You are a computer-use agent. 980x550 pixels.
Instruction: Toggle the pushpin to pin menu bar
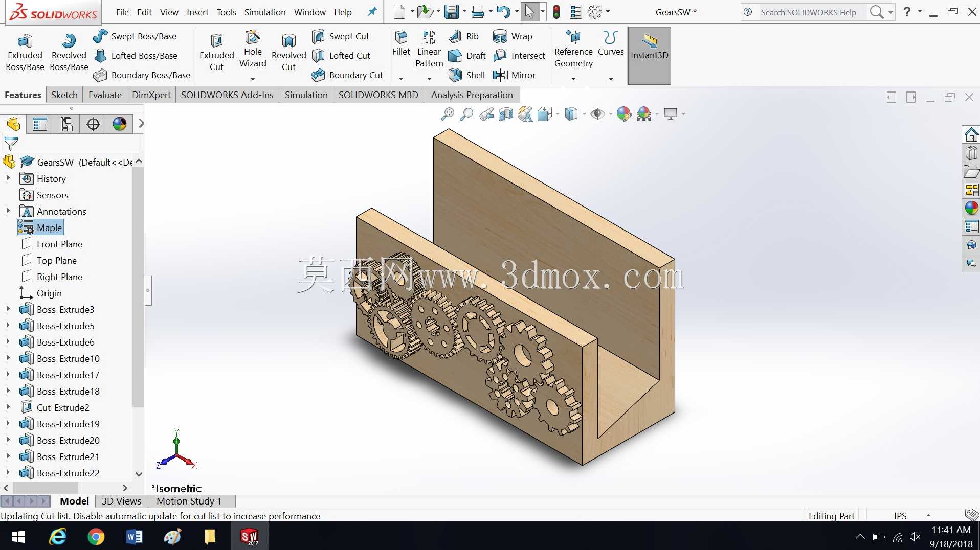click(x=372, y=11)
